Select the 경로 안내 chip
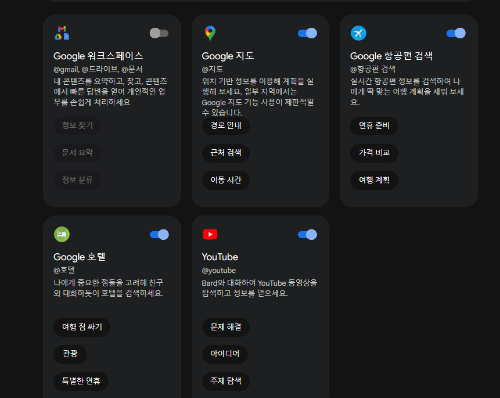The width and height of the screenshot is (500, 398). point(226,126)
